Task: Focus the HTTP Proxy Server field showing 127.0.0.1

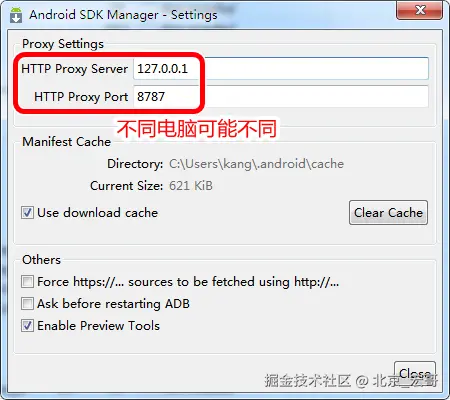Action: (x=281, y=69)
